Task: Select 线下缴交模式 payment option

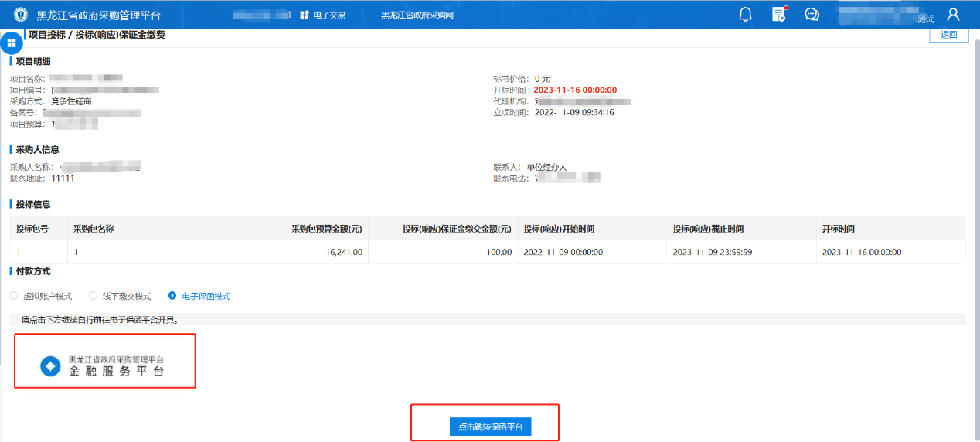Action: [x=94, y=296]
